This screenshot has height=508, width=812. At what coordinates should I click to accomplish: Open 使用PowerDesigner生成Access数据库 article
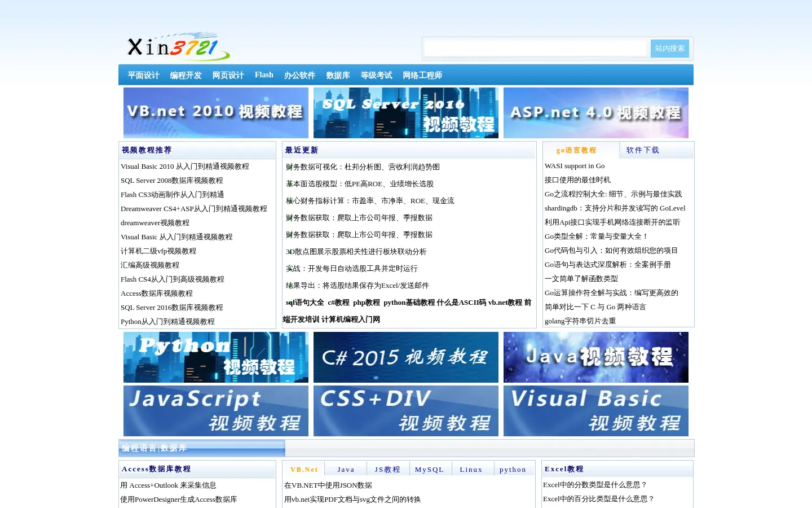tap(179, 500)
